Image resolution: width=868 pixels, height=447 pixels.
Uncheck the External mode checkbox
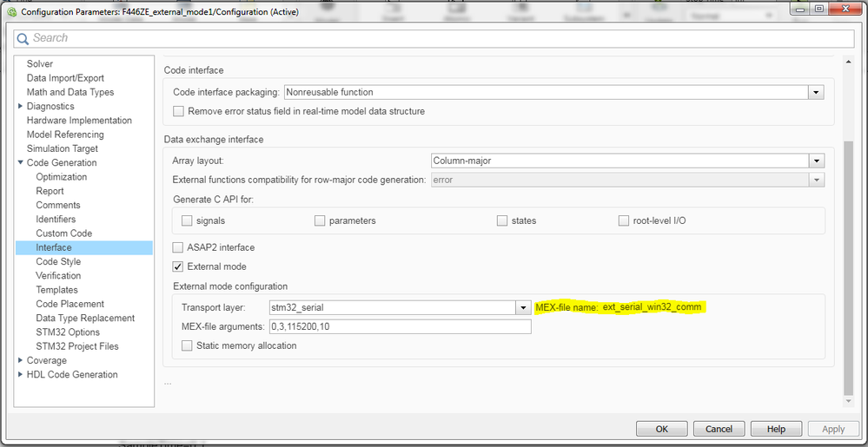pos(178,266)
